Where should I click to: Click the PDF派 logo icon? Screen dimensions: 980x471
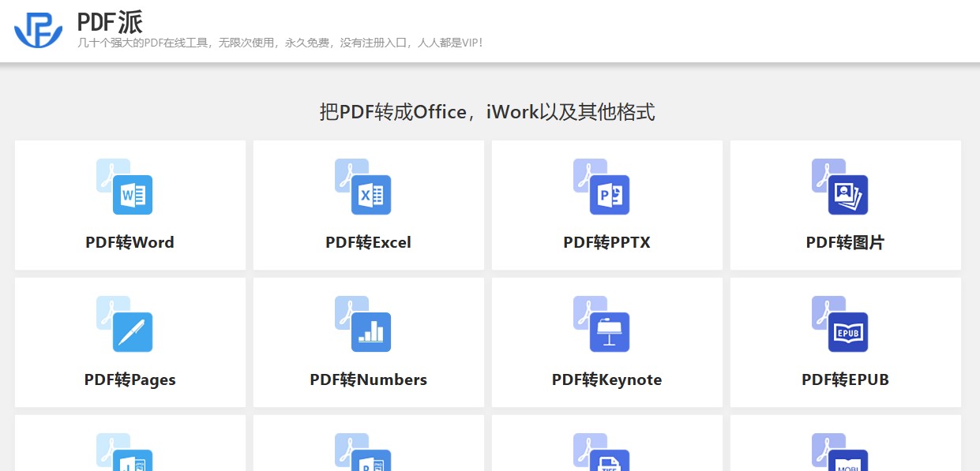pos(37,28)
